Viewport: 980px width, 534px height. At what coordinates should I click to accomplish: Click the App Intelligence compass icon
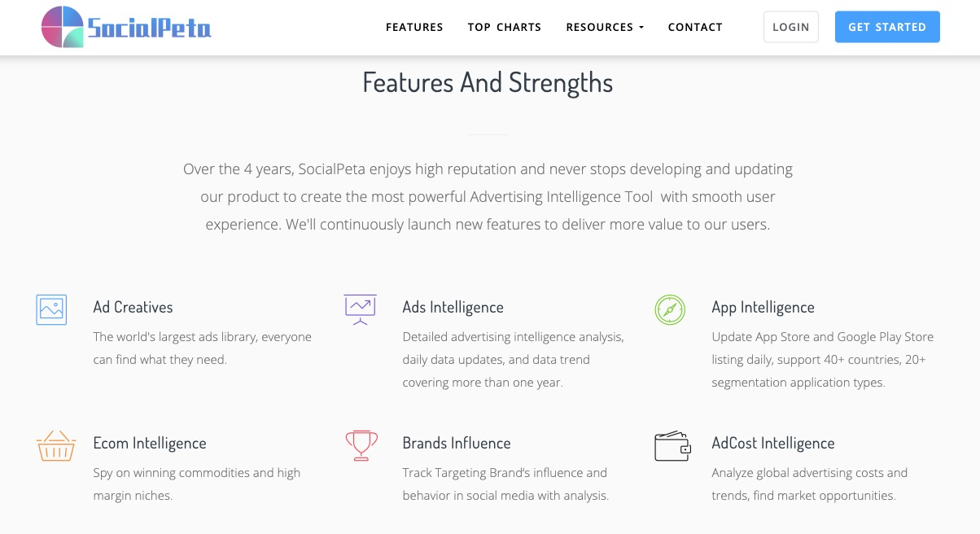point(670,310)
